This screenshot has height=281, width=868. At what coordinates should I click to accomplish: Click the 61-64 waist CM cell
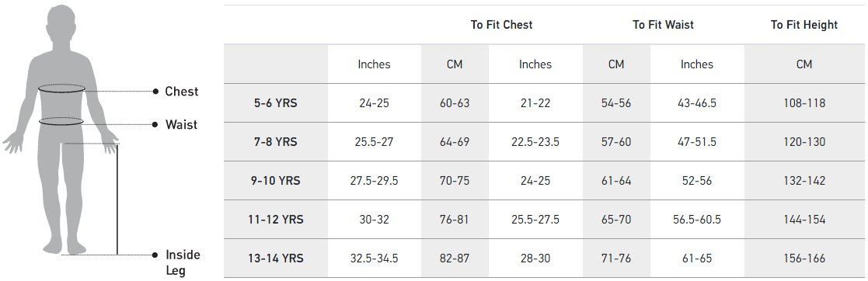click(616, 180)
